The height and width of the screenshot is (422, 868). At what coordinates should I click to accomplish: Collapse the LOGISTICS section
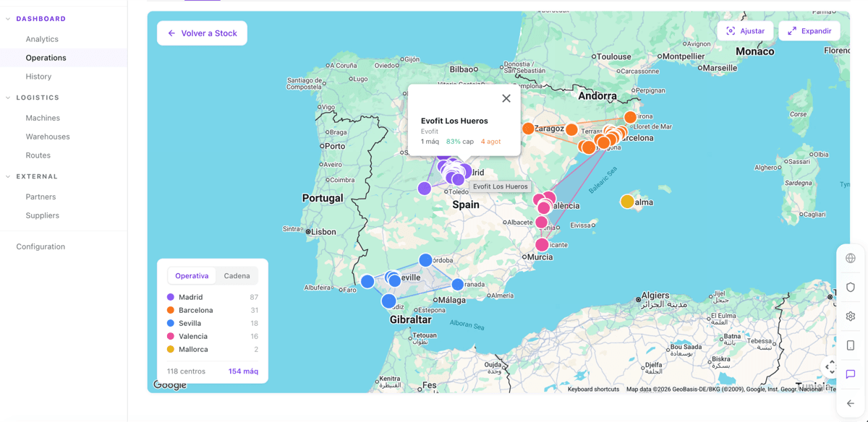coord(8,98)
